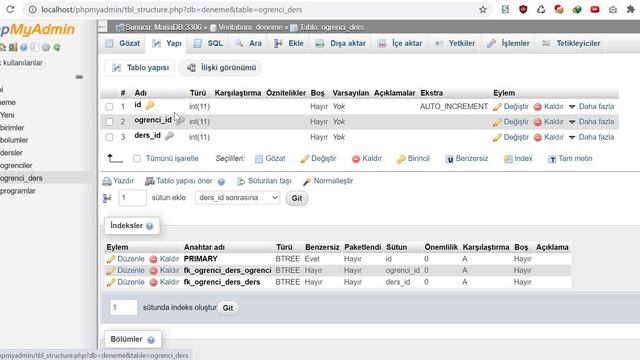Screen dimensions: 640x360
Task: Reload the page with browser refresh icon
Action: (x=10, y=9)
